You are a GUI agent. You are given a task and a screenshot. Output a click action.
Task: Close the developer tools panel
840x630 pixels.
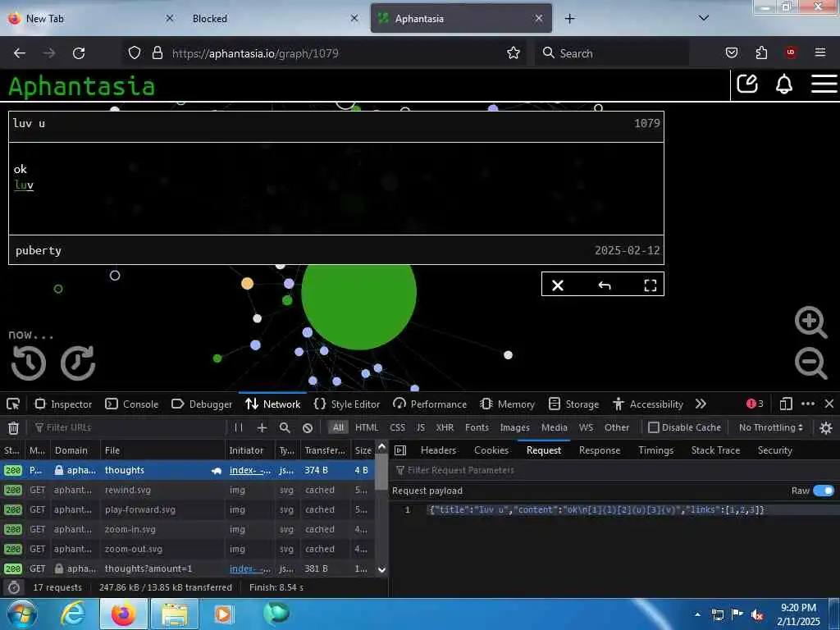[829, 404]
